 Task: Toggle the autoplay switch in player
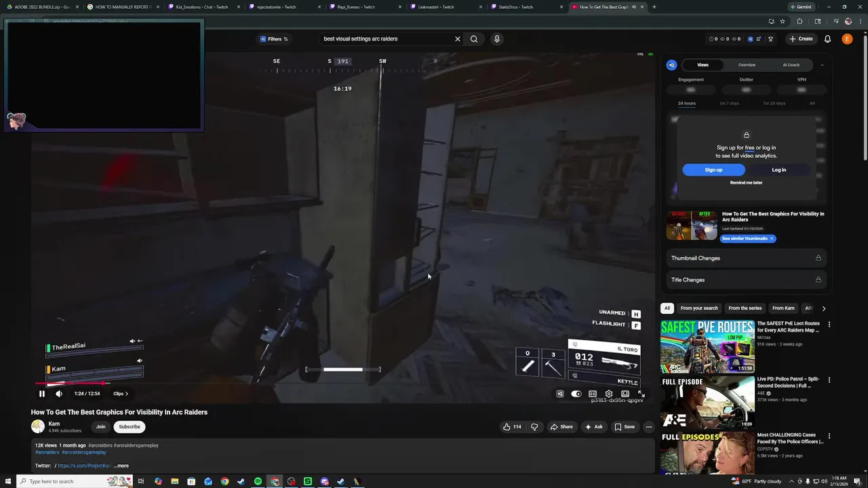coord(576,394)
